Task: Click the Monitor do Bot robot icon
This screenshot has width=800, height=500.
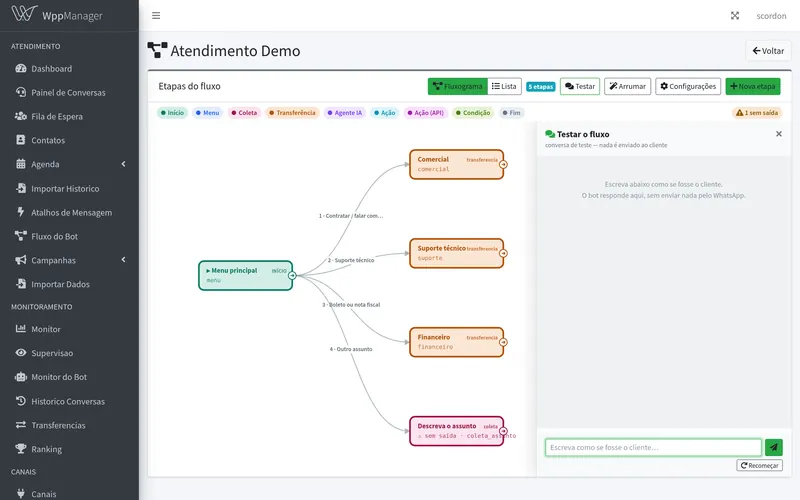Action: [x=20, y=377]
